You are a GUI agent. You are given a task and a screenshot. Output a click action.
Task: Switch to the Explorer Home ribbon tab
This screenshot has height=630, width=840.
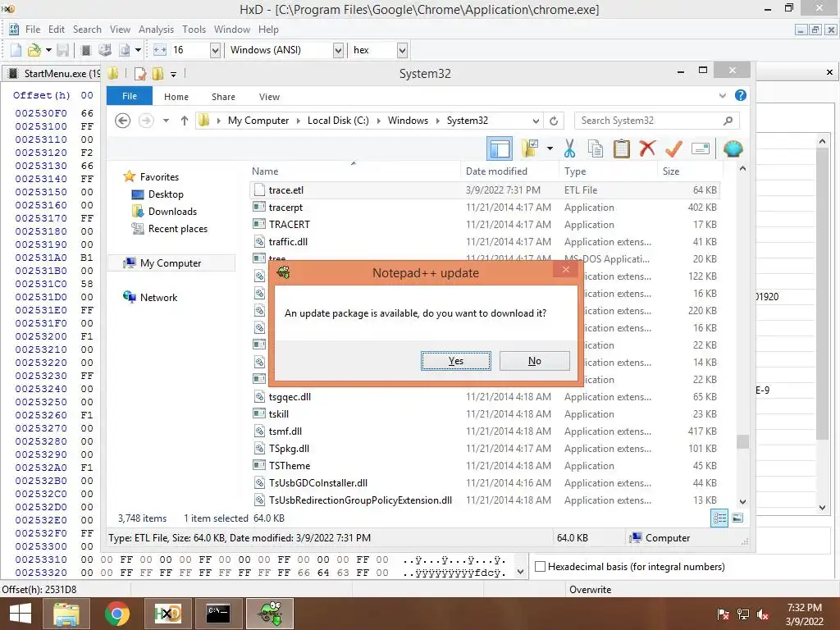point(176,97)
